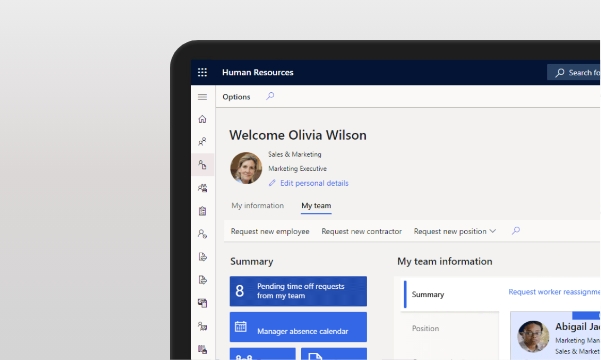Collapse the navigation with the hamburger icon

(202, 97)
